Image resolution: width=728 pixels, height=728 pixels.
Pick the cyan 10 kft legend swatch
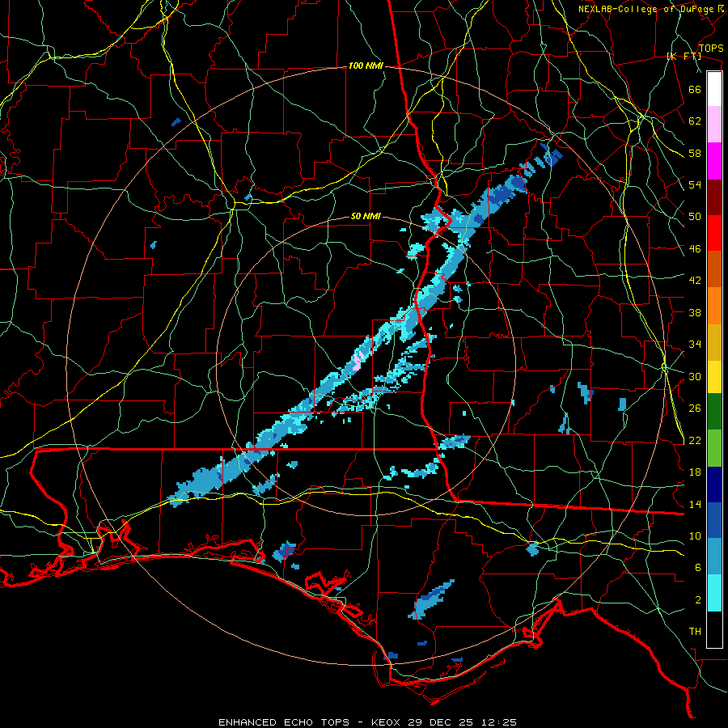[x=714, y=594]
